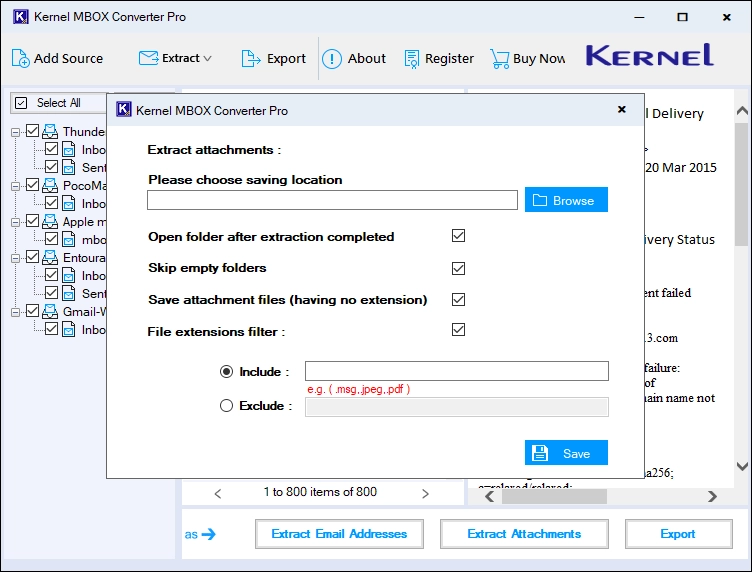
Task: Click preview scroll left arrow
Action: [490, 497]
